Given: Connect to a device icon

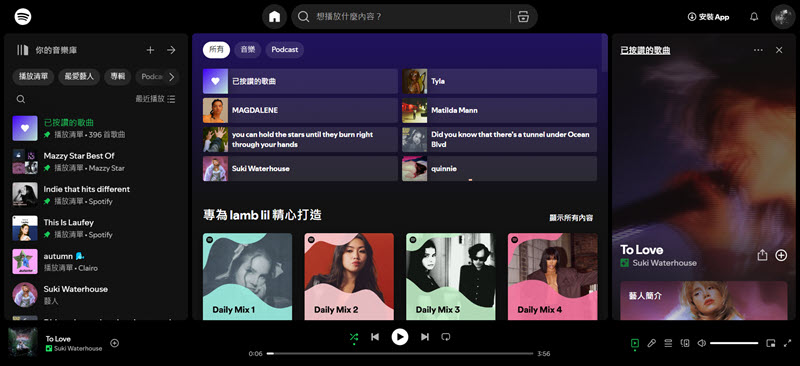Looking at the screenshot, I should tap(685, 344).
